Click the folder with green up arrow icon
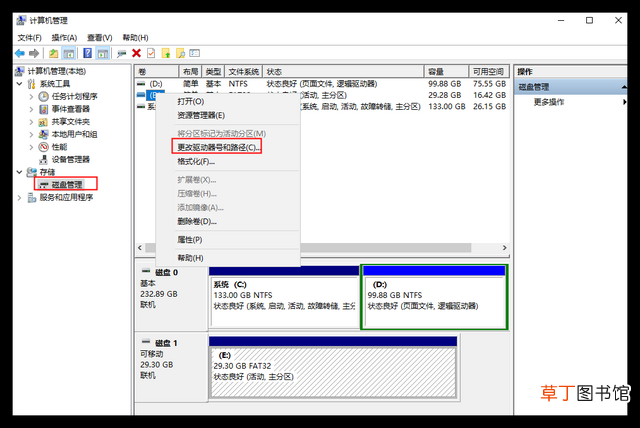The image size is (640, 428). pos(165,53)
